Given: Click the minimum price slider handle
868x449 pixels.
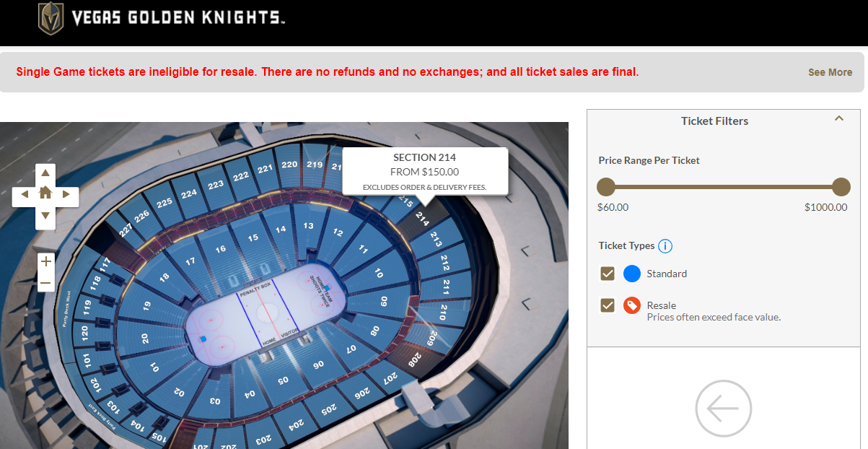Looking at the screenshot, I should click(606, 187).
